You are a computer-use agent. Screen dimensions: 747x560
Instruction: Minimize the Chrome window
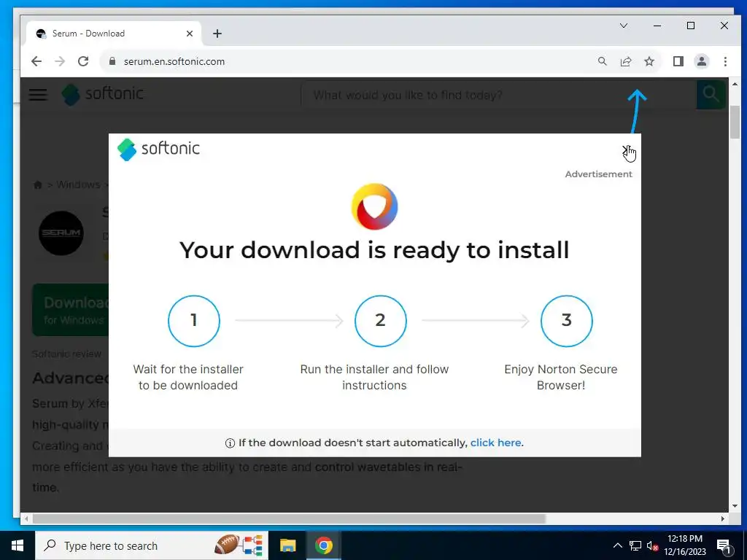[657, 26]
